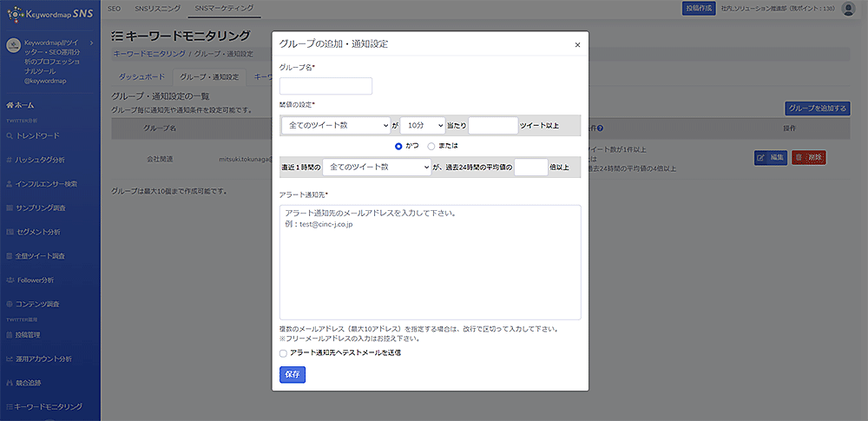The width and height of the screenshot is (868, 421).
Task: Click the グループを追加する button
Action: click(x=816, y=109)
